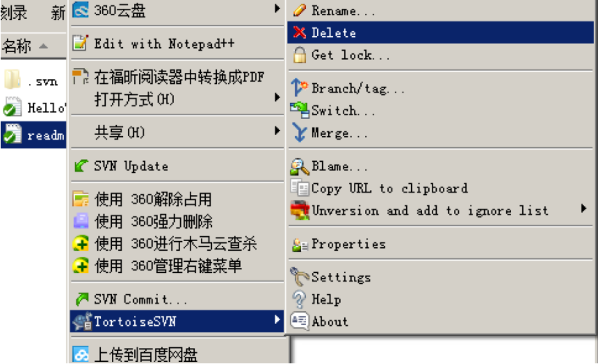Image resolution: width=598 pixels, height=364 pixels.
Task: Expand the 打开方式(H) submenu arrow
Action: (x=277, y=98)
